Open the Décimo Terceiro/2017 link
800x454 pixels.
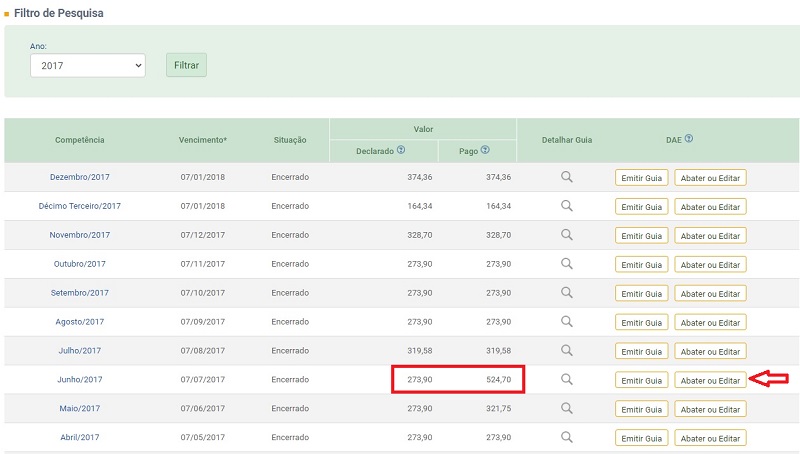pos(80,206)
